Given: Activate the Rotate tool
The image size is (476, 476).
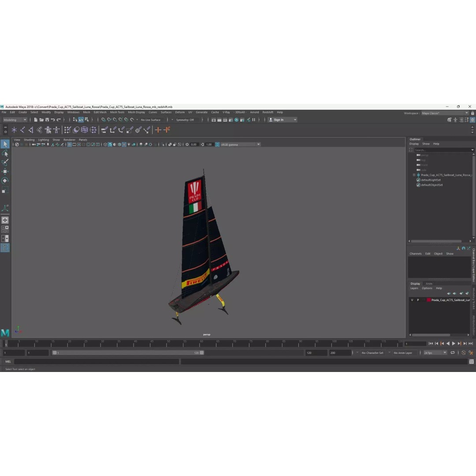Looking at the screenshot, I should point(5,181).
